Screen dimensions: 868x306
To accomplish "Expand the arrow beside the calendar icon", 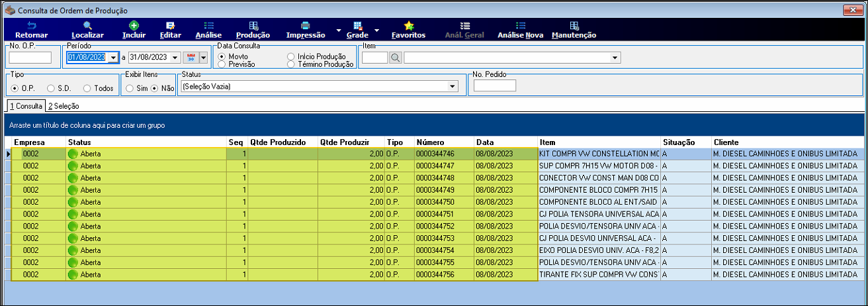I will point(203,58).
